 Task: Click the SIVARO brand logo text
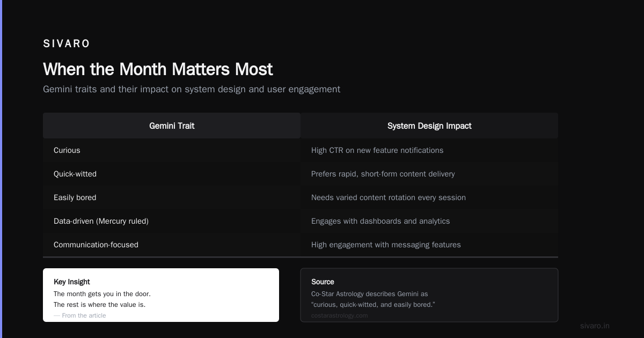[x=67, y=43]
